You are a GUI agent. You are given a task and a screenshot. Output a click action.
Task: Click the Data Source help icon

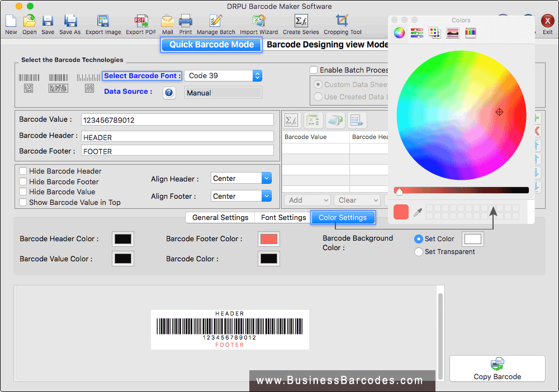click(169, 93)
